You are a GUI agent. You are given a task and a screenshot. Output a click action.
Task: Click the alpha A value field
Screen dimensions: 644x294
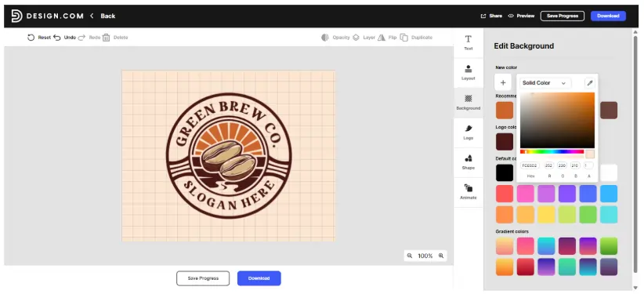click(x=588, y=165)
